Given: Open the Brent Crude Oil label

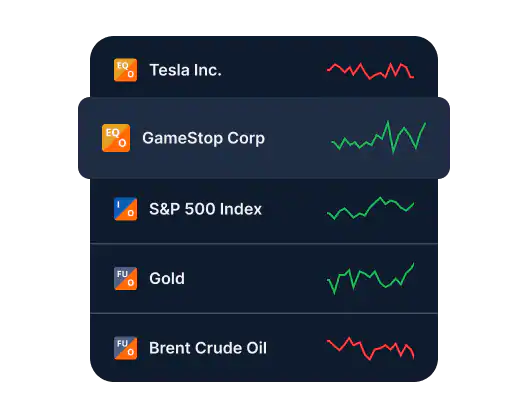Looking at the screenshot, I should click(208, 348).
